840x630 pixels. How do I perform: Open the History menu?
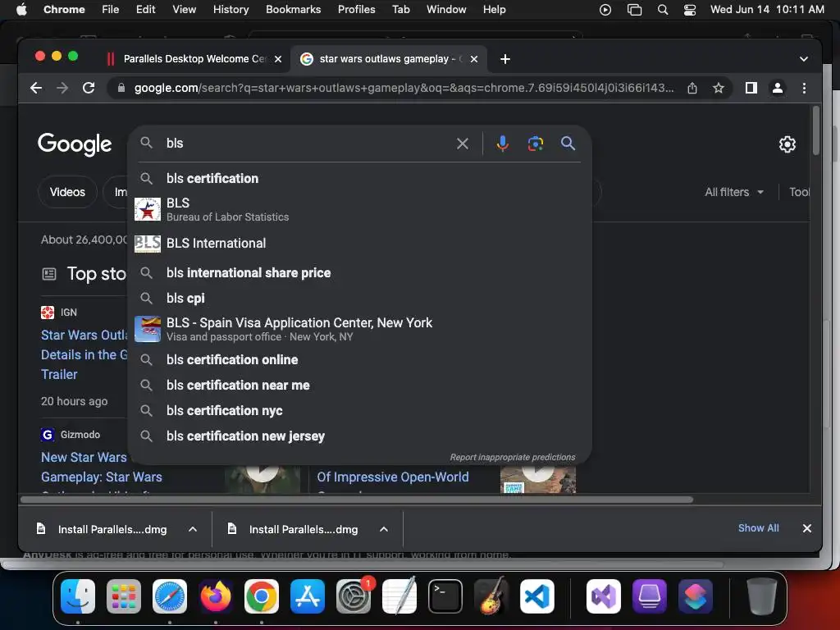[x=231, y=10]
